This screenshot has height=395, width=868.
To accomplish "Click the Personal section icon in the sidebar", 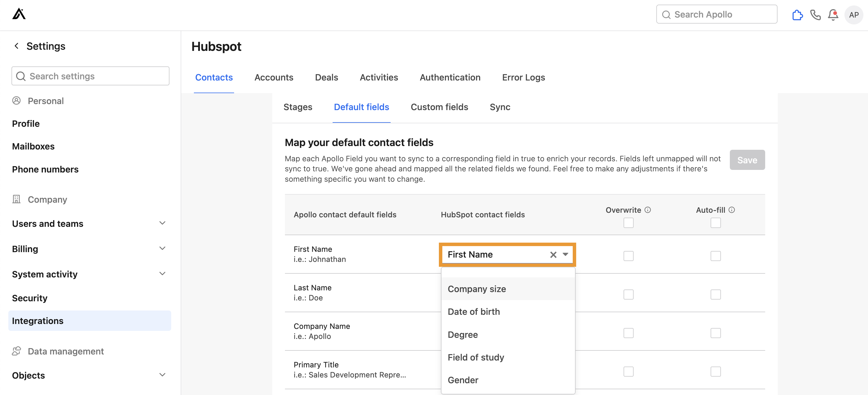I will pyautogui.click(x=16, y=101).
